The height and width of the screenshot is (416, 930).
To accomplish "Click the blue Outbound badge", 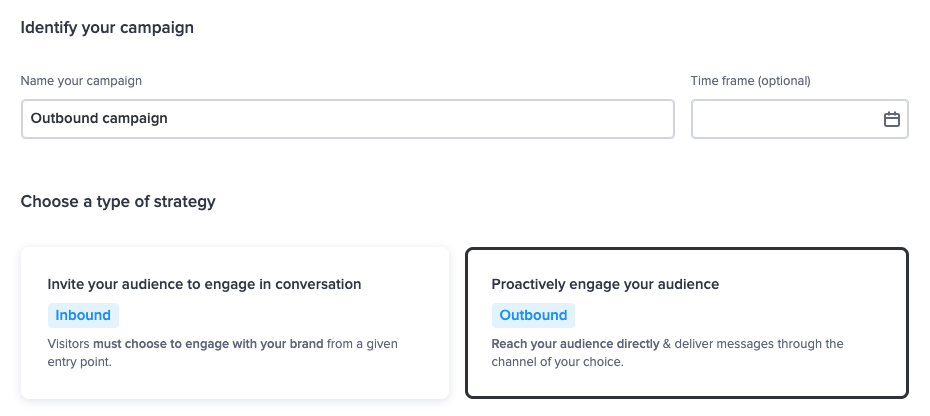I will click(x=533, y=315).
